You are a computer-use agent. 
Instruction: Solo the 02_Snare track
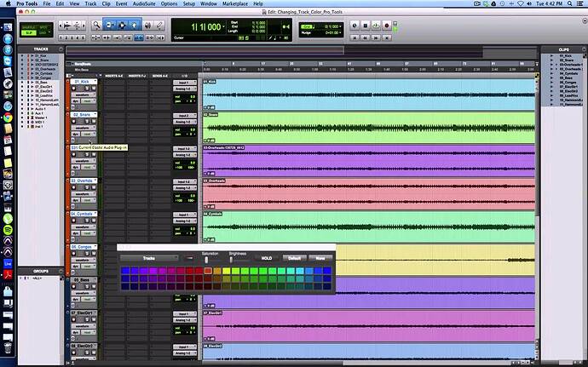[x=87, y=122]
